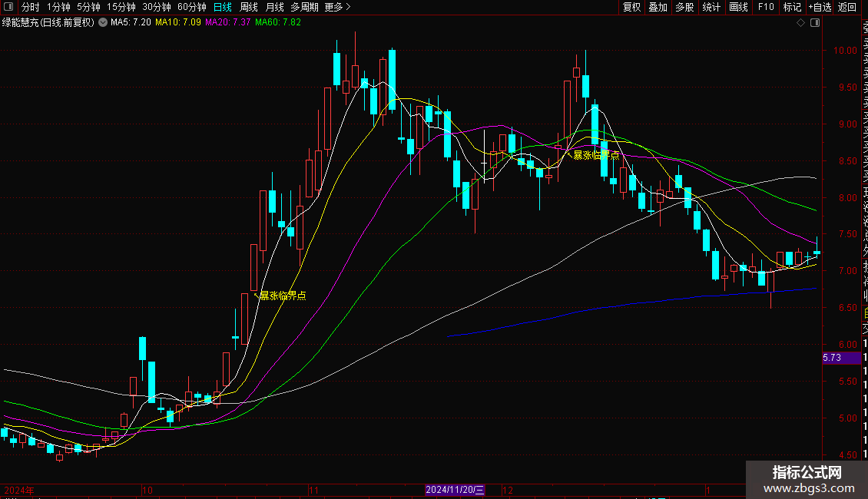Click the MA10: 7.09 indicator value
This screenshot has width=868, height=499.
pyautogui.click(x=178, y=23)
